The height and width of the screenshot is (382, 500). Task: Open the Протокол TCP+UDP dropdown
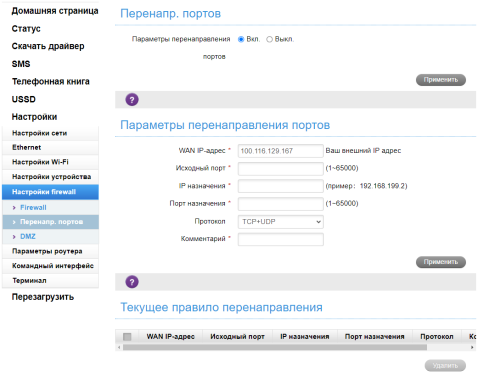tap(281, 222)
